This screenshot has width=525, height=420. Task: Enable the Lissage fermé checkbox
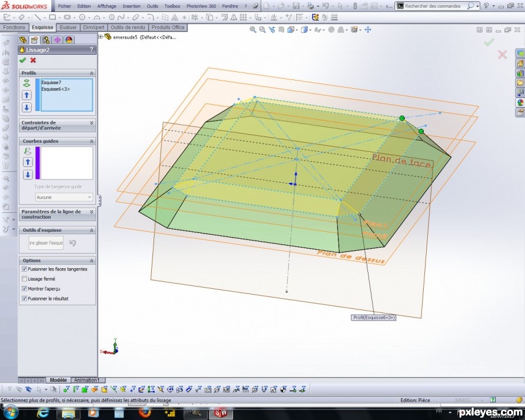24,279
